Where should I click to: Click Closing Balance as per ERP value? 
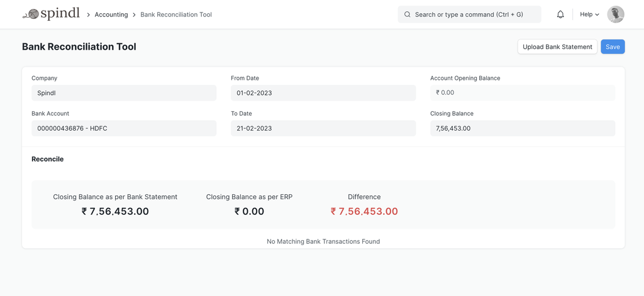[249, 211]
